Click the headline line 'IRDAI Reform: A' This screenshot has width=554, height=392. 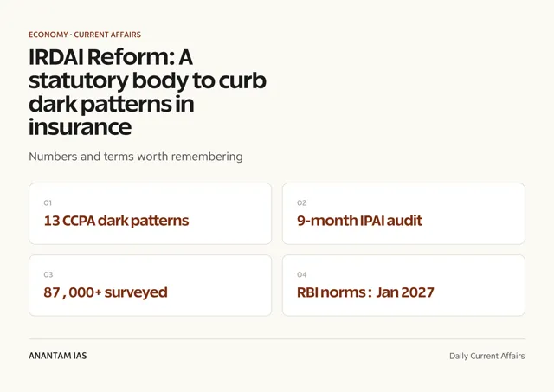coord(111,57)
